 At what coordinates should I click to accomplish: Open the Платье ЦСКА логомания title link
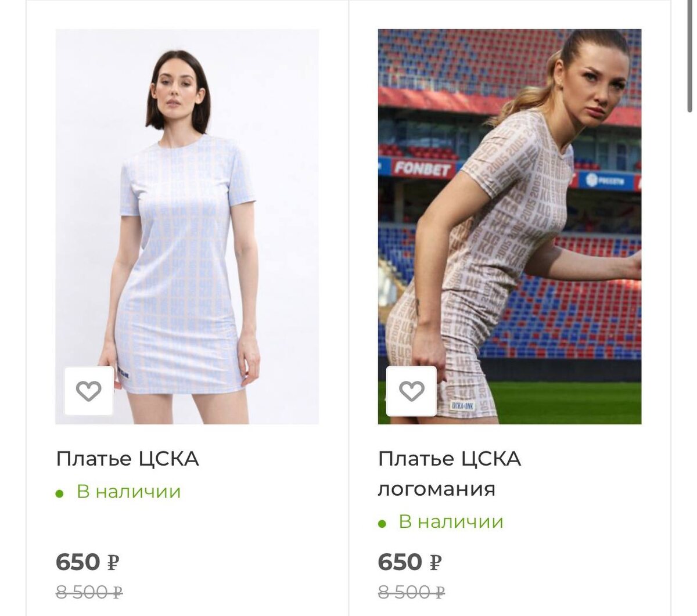450,474
